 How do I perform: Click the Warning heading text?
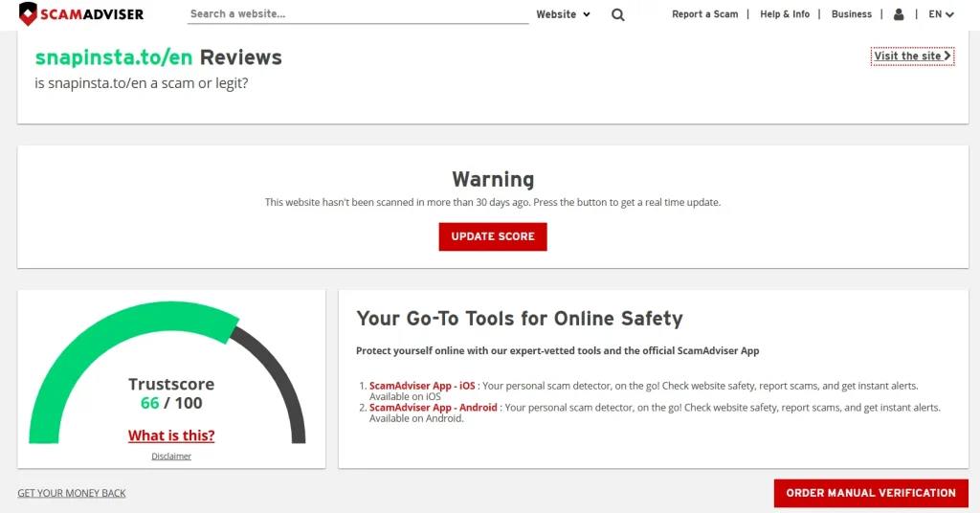coord(493,179)
